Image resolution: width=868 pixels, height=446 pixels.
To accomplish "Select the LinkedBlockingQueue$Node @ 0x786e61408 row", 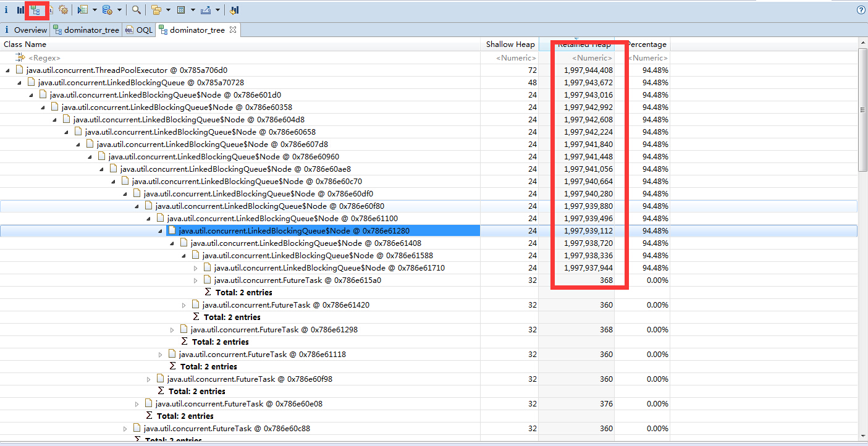I will tap(306, 243).
